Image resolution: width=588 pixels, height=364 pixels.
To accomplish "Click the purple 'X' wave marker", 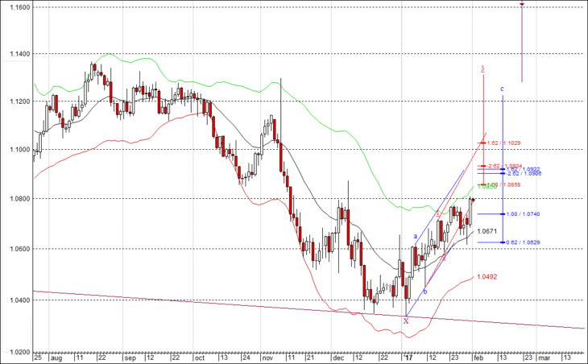I will [406, 321].
